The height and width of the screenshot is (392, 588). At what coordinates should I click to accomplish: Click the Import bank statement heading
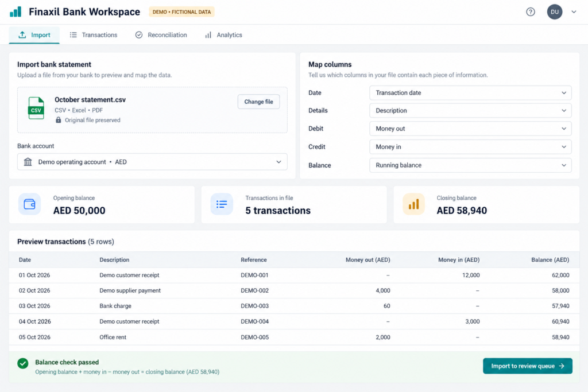(x=55, y=64)
